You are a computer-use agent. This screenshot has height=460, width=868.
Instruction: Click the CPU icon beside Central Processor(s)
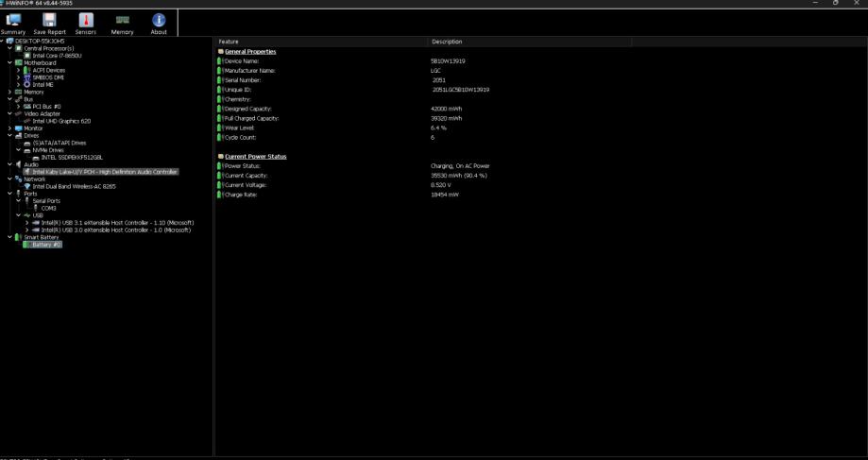tap(19, 48)
